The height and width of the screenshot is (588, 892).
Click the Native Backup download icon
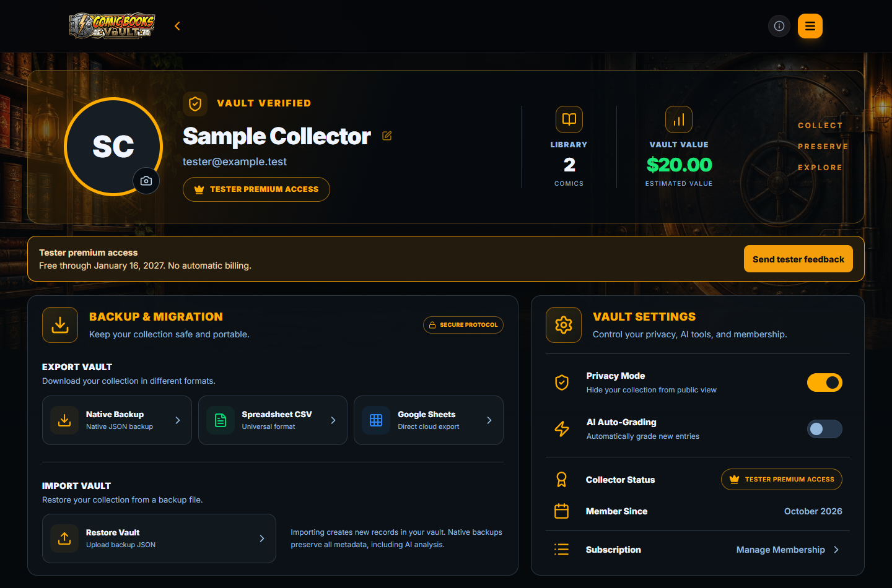coord(64,420)
